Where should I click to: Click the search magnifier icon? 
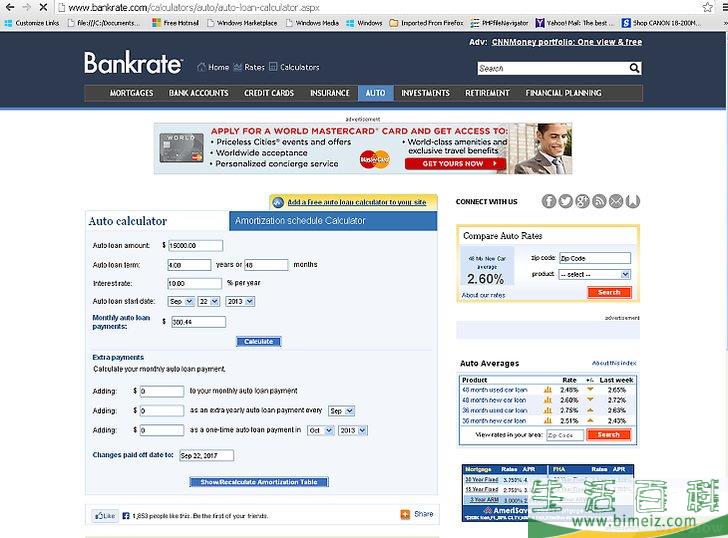pos(634,68)
